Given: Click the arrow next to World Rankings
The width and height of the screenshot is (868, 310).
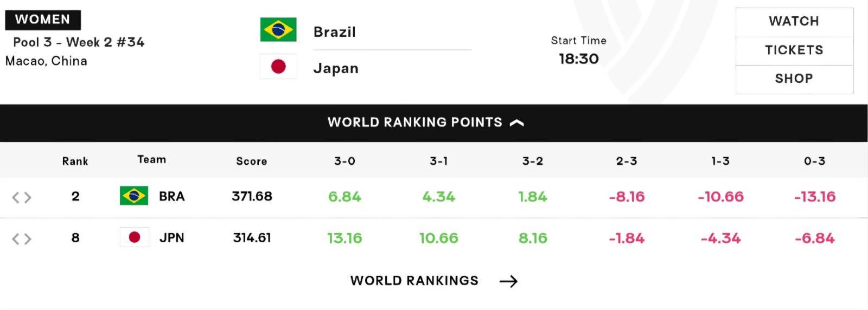Looking at the screenshot, I should [508, 281].
